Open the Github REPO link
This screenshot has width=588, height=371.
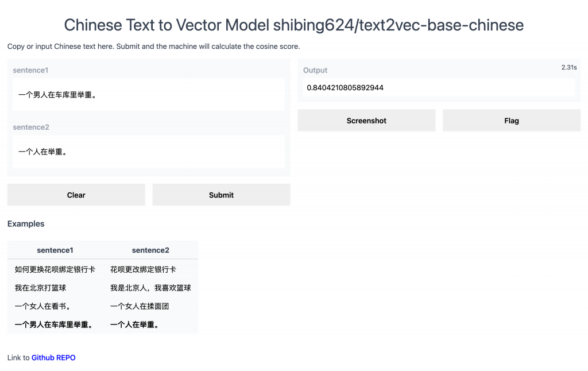pos(53,358)
